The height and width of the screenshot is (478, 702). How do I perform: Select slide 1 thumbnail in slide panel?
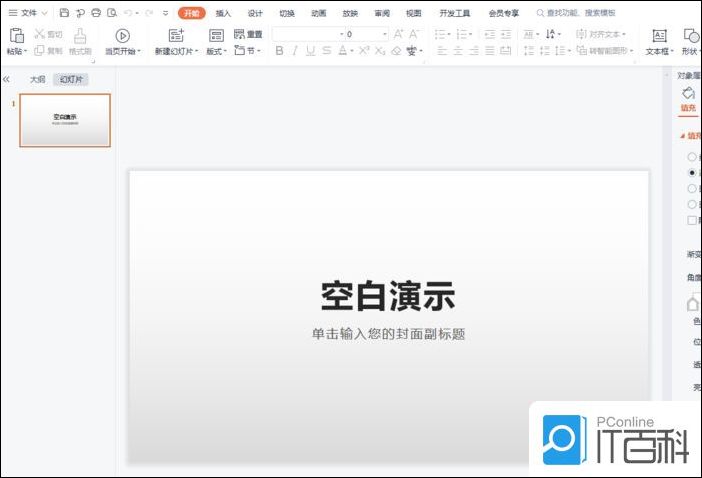click(65, 120)
